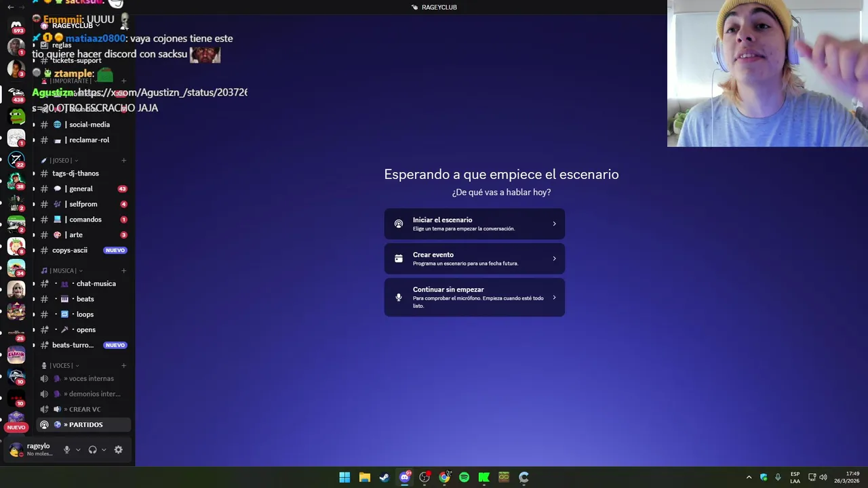Screen dimensions: 868x488
Task: Open the selfprom channel
Action: point(83,204)
